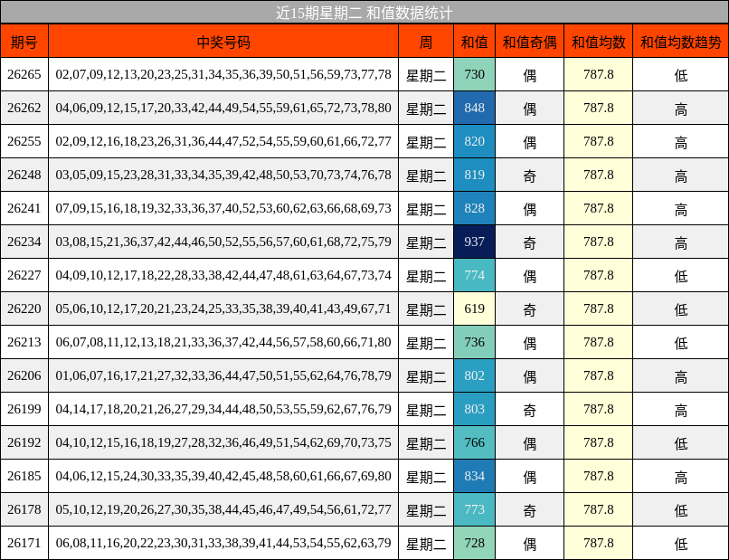The image size is (729, 560).
Task: Select the sum value cell "802"
Action: click(474, 375)
